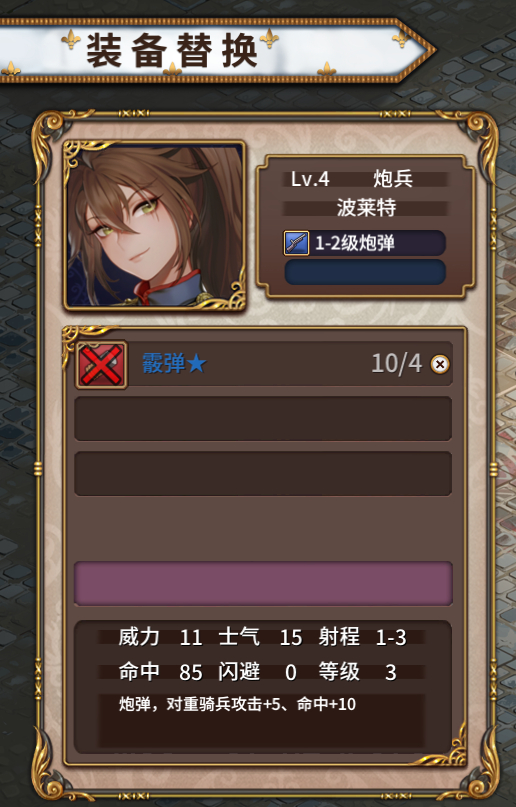Image resolution: width=516 pixels, height=807 pixels.
Task: Click the blue star next to 霰弹
Action: pyautogui.click(x=197, y=364)
